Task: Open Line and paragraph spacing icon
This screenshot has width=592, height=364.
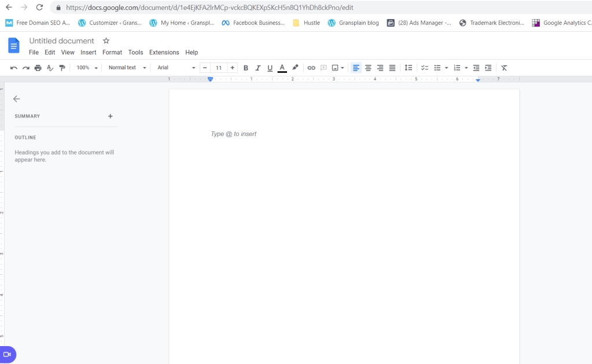Action: 409,68
